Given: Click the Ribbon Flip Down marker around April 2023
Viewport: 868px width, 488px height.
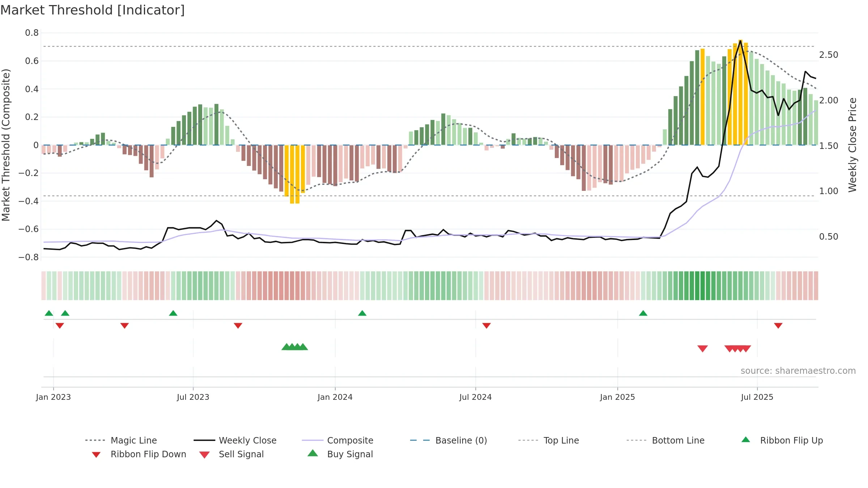Looking at the screenshot, I should click(124, 326).
